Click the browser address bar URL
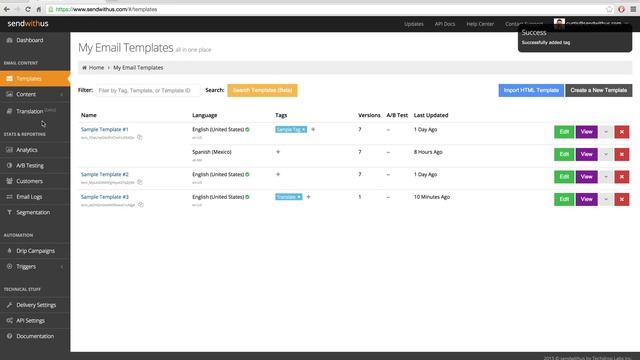Viewport: 640px width, 360px height. [x=106, y=9]
